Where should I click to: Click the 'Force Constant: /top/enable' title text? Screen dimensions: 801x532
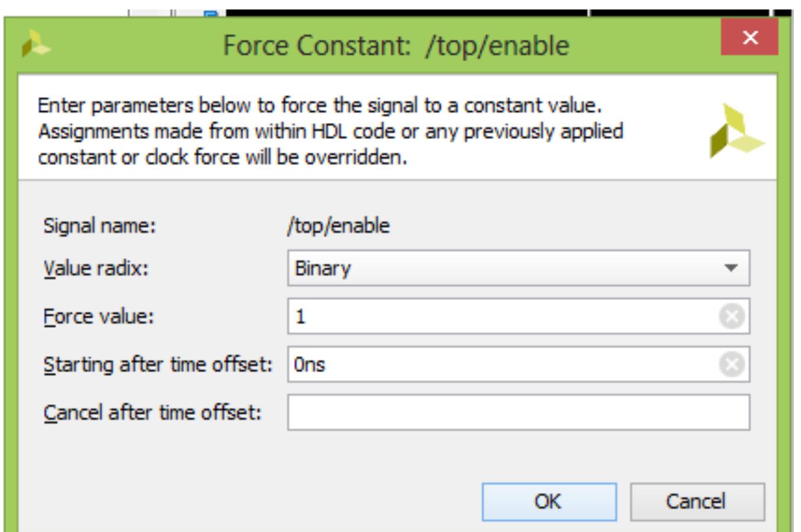click(x=395, y=46)
